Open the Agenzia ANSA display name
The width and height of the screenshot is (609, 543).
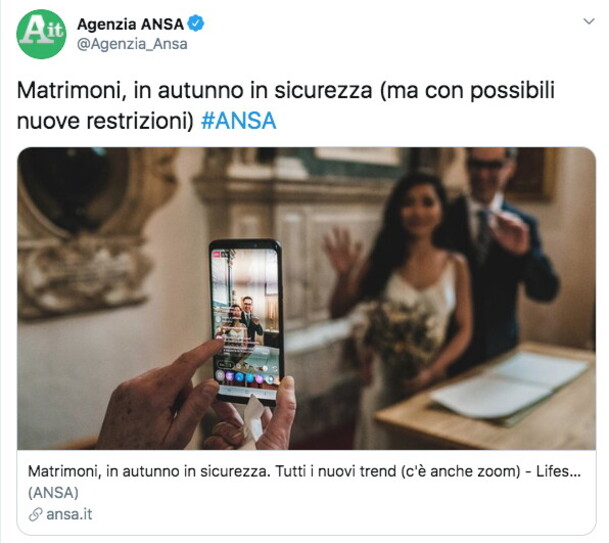click(130, 24)
